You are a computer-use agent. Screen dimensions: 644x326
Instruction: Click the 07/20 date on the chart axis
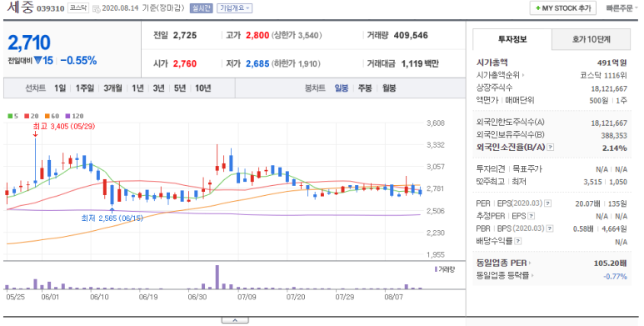[x=295, y=297]
